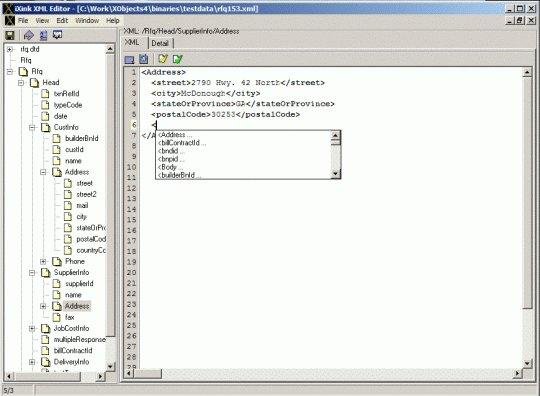Viewport: 540px width, 396px height.
Task: Click the down arrow of autocomplete list scrollbar
Action: point(335,174)
